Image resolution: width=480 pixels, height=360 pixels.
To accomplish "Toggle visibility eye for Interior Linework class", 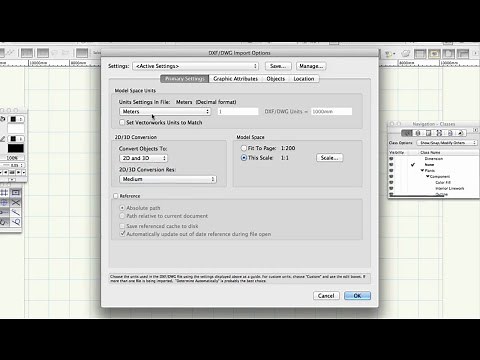I will pyautogui.click(x=391, y=189).
